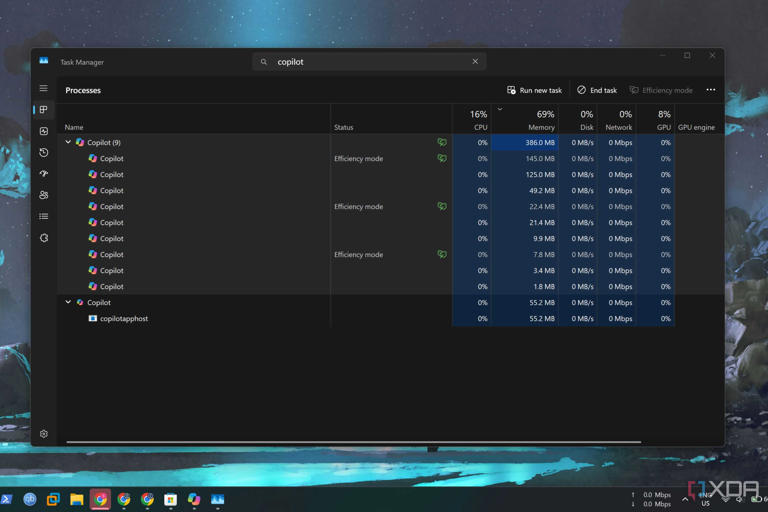
Task: Select the Copilot process using 22.4 MB
Action: click(391, 207)
